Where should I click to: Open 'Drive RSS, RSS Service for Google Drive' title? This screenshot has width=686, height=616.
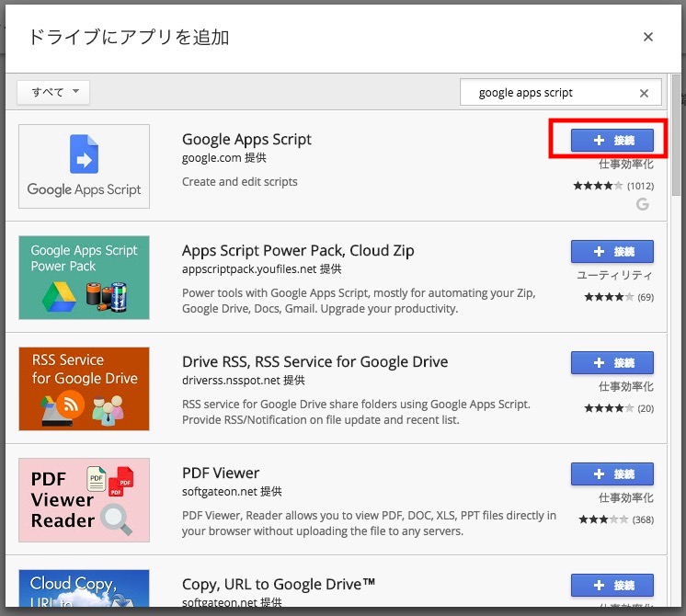pyautogui.click(x=315, y=362)
